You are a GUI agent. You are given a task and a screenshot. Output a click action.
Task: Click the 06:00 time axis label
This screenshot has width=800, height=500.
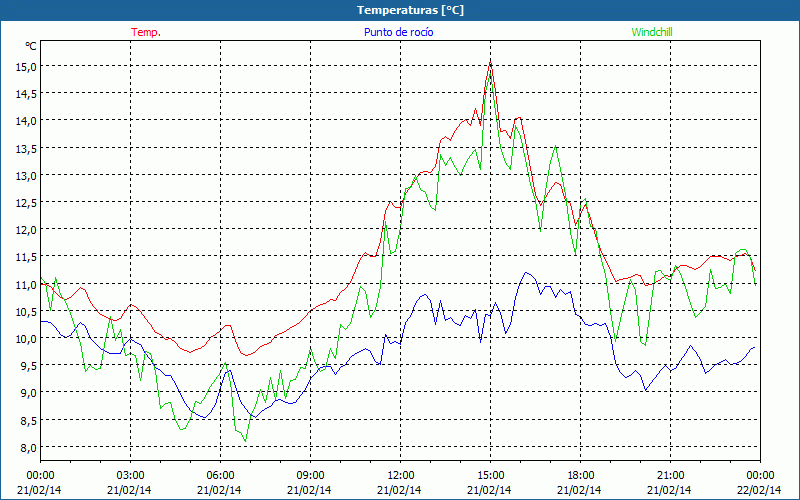point(220,476)
